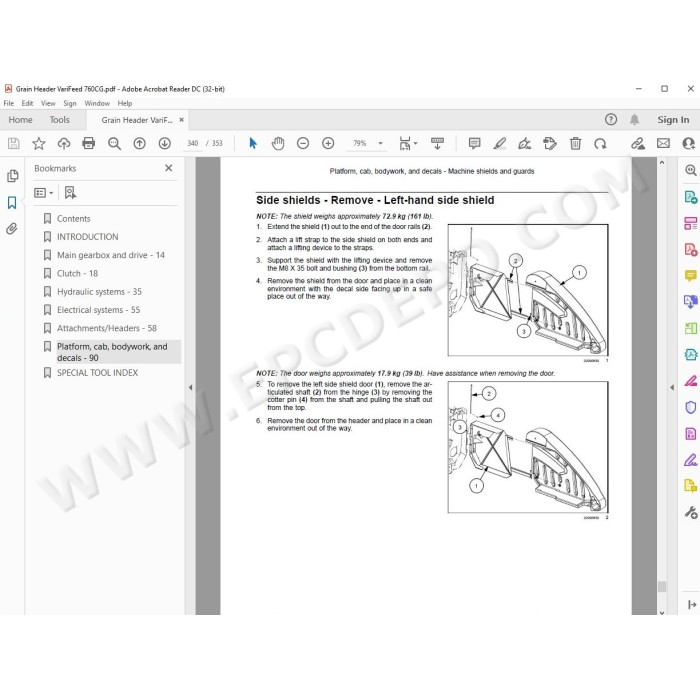Expand the right pane with bottom arrow
Screen dimensions: 700x700
click(692, 604)
